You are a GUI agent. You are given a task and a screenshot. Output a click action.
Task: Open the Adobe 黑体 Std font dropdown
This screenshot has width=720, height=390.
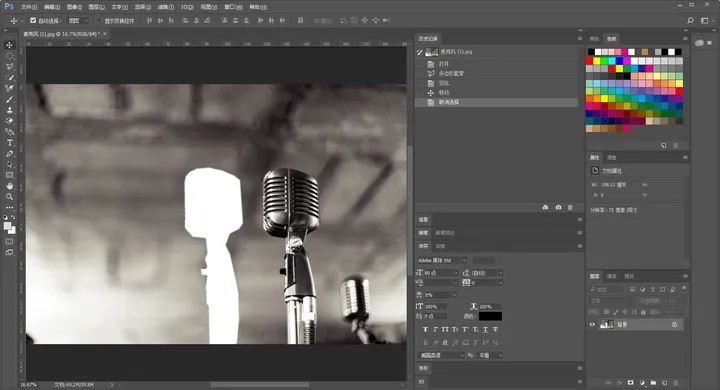(442, 260)
